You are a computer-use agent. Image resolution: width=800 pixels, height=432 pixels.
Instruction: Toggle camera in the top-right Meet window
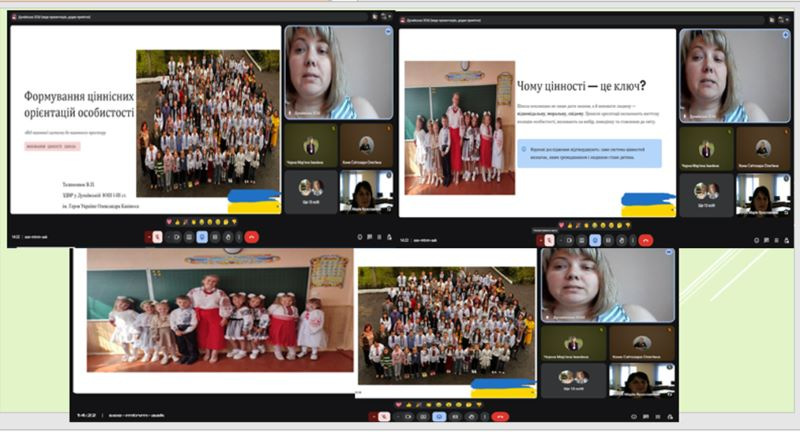tap(569, 240)
